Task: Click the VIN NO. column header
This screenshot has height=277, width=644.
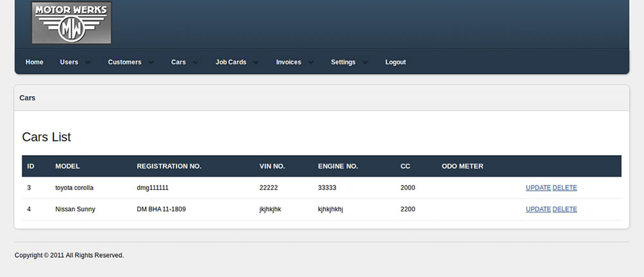Action: point(272,166)
